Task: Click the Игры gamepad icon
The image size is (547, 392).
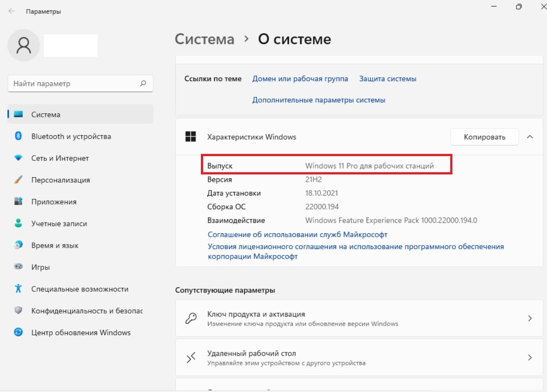Action: pos(18,266)
